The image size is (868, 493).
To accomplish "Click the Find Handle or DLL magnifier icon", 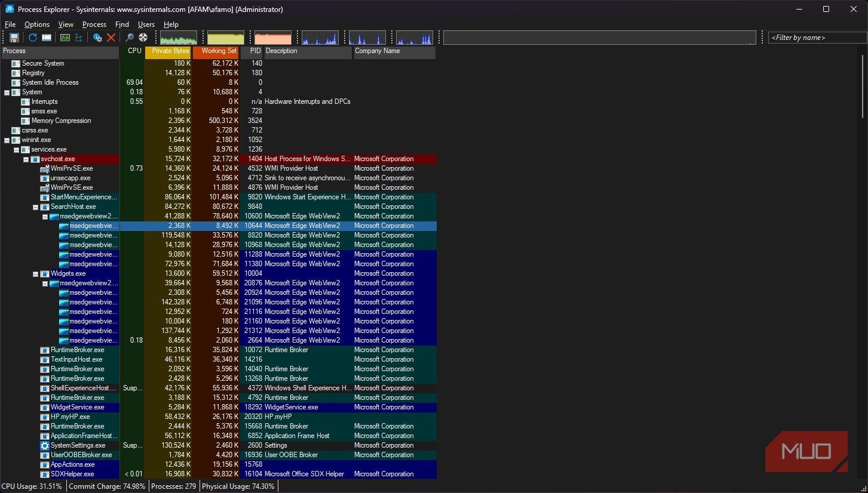I will (130, 38).
